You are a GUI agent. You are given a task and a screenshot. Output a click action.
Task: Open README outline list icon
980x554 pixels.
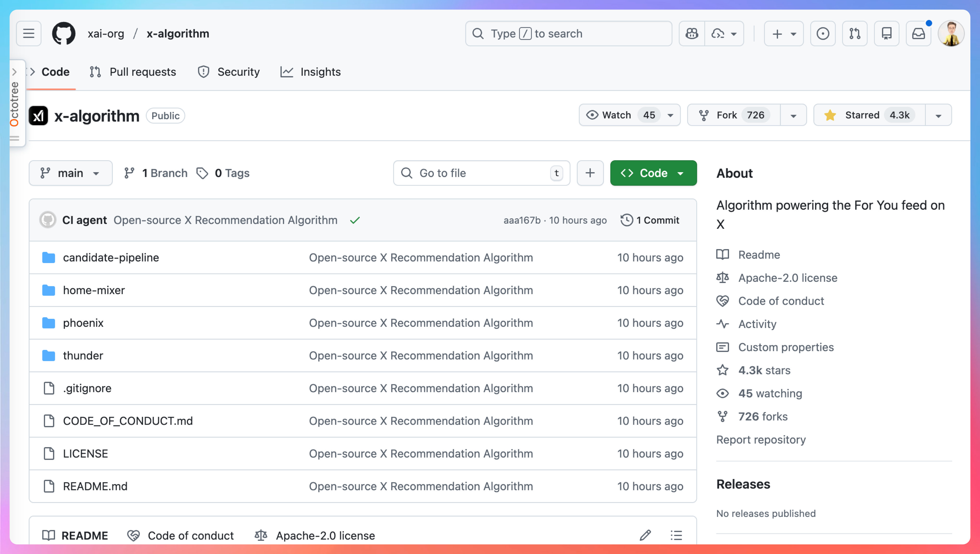676,535
